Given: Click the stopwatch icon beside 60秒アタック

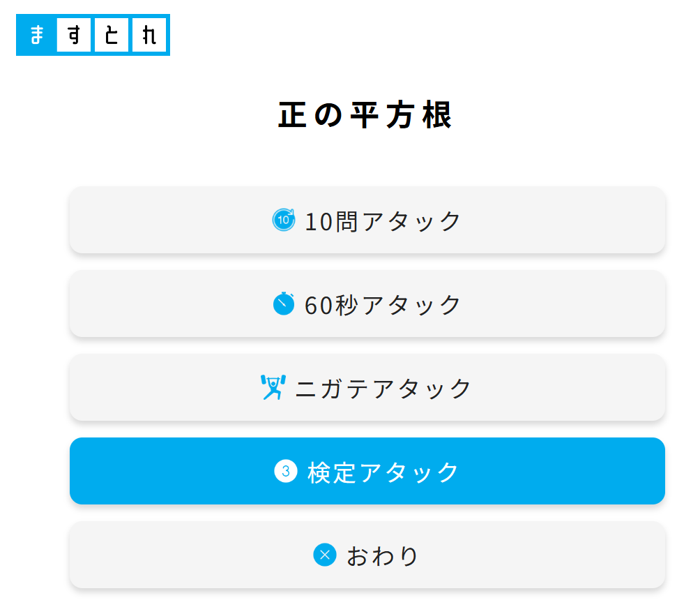Looking at the screenshot, I should click(284, 304).
